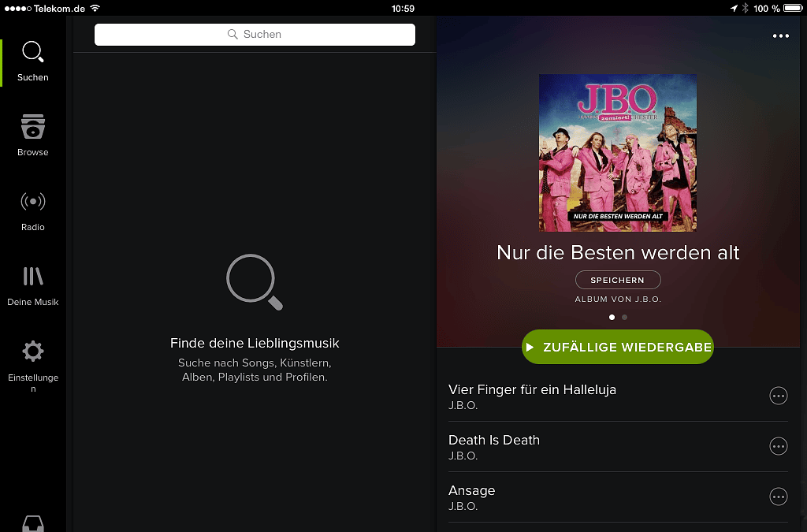Select the second page indicator dot
Screen dimensions: 807x532
pyautogui.click(x=624, y=318)
